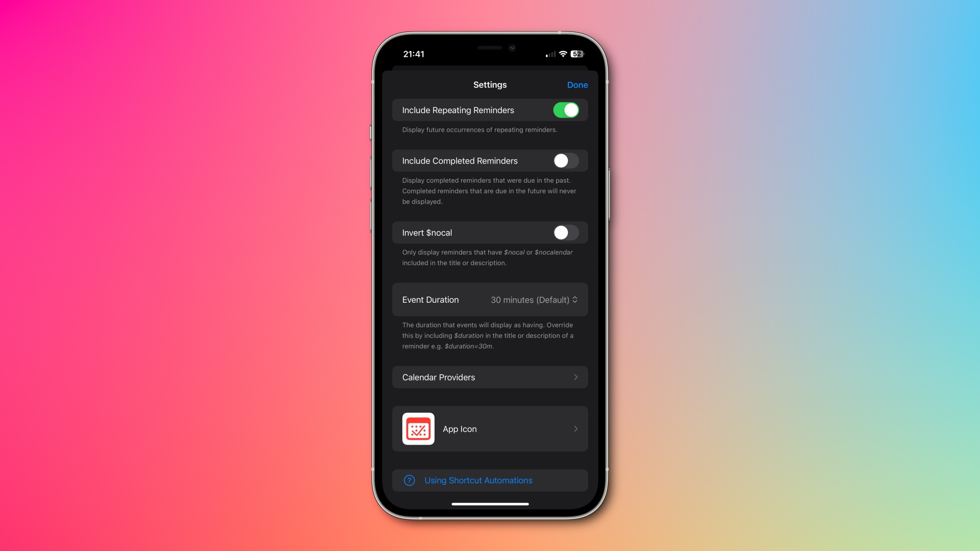View cellular signal icon in status bar
The height and width of the screenshot is (551, 980).
pos(548,54)
